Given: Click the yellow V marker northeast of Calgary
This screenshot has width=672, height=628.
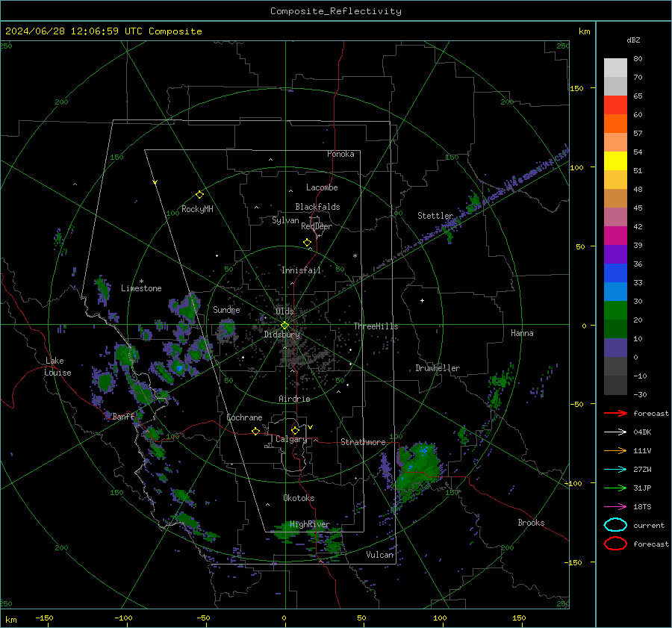Looking at the screenshot, I should click(310, 427).
